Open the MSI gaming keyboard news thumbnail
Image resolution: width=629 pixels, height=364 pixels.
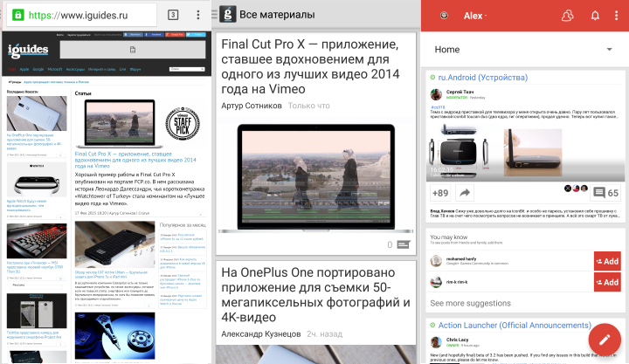point(37,241)
